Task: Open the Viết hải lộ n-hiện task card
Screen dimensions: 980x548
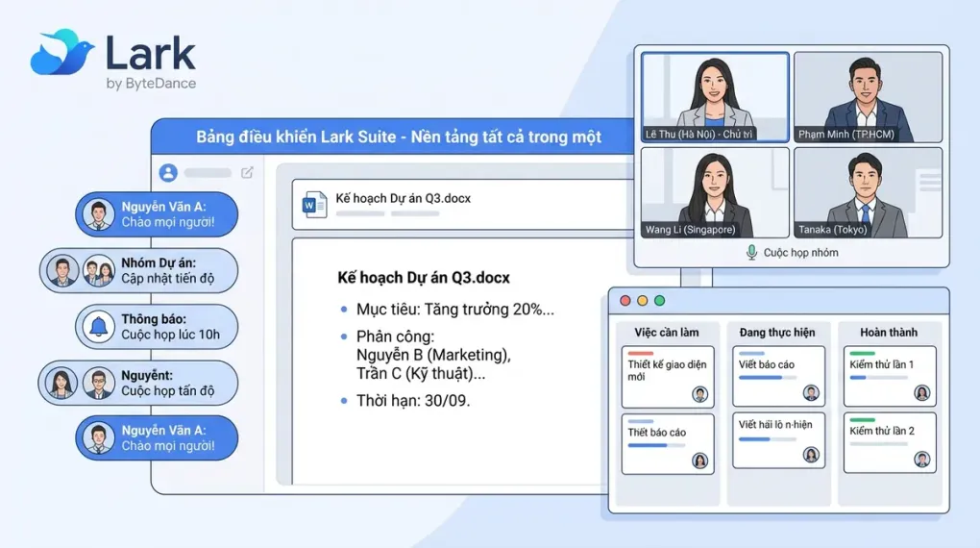Action: click(x=779, y=440)
